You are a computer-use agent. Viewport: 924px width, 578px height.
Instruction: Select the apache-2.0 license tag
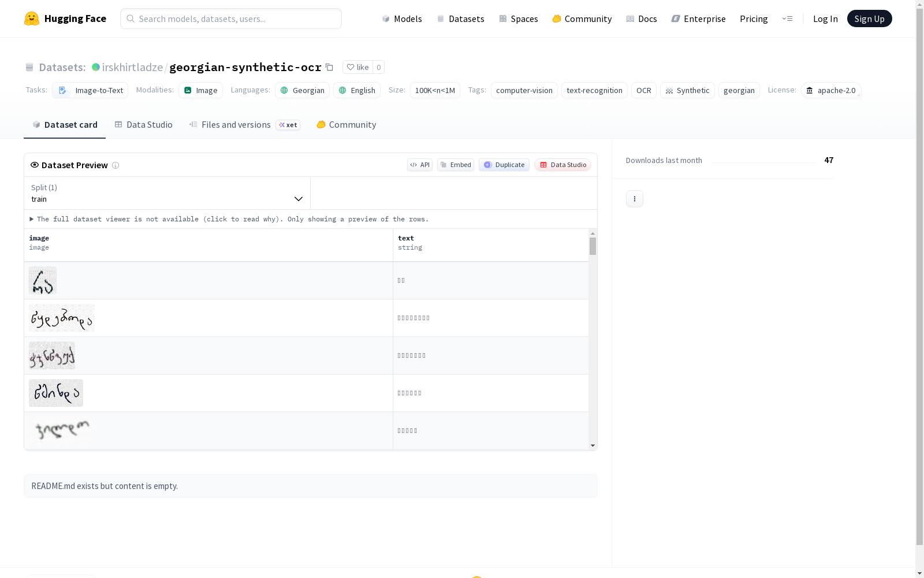[x=831, y=90]
